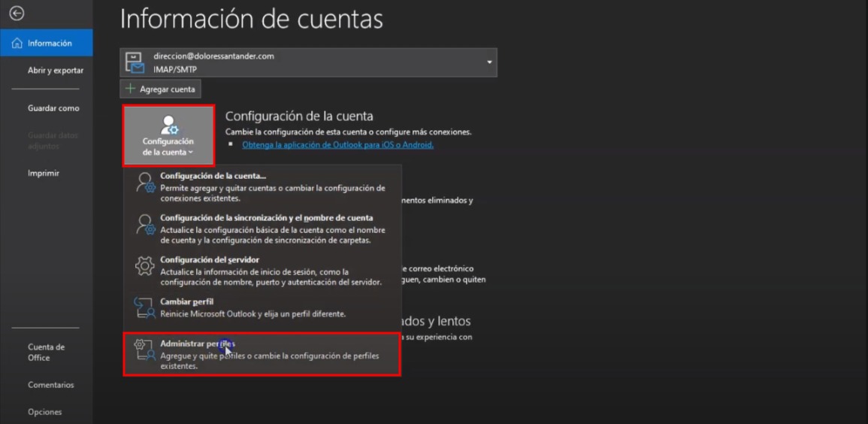This screenshot has width=868, height=424.
Task: Open Imprimir from the left sidebar
Action: [44, 173]
